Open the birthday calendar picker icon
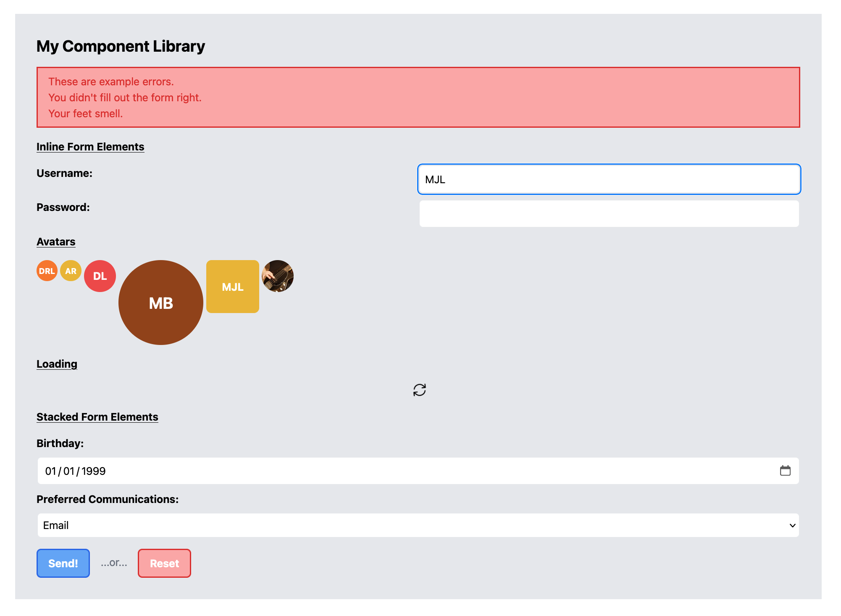841x616 pixels. (785, 471)
